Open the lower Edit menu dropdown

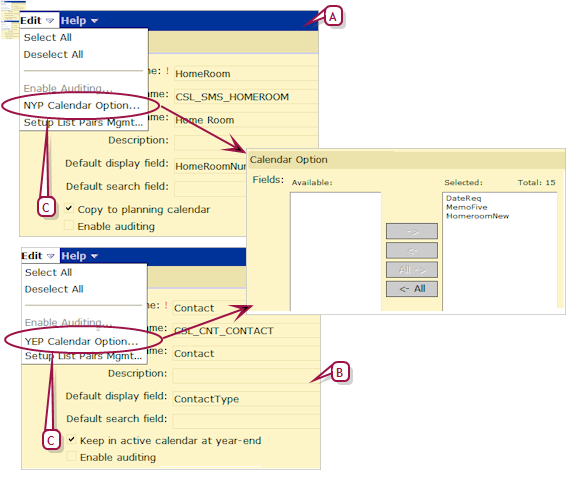[38, 256]
